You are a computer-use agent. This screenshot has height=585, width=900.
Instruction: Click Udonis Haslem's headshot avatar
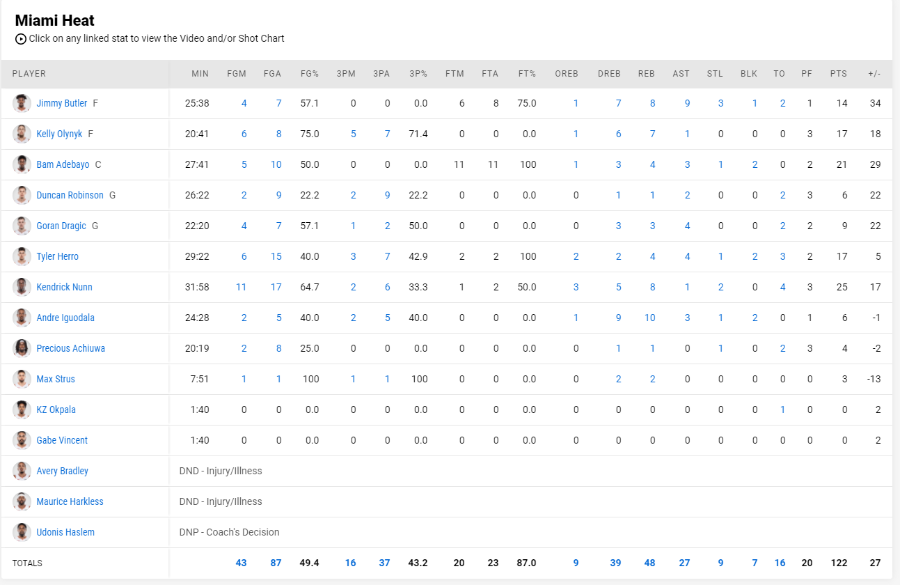pyautogui.click(x=22, y=532)
